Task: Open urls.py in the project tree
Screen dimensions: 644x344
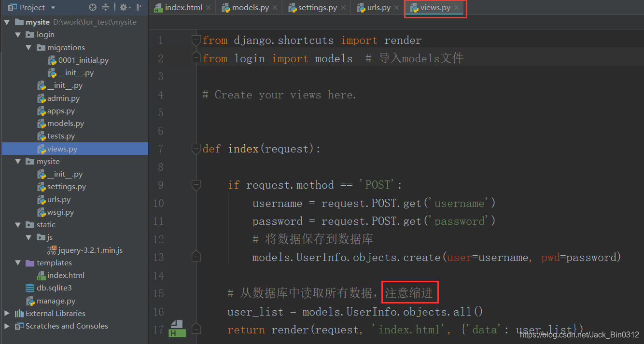Action: (59, 199)
